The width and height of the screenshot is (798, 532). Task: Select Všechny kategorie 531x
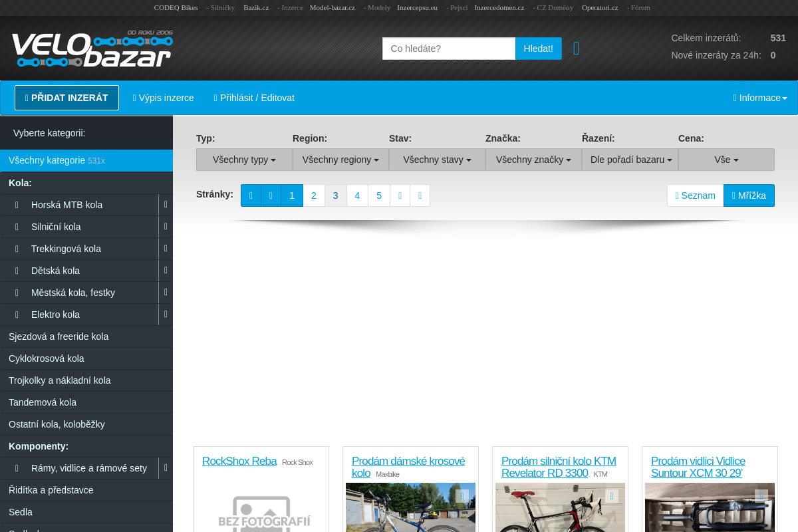pyautogui.click(x=86, y=160)
